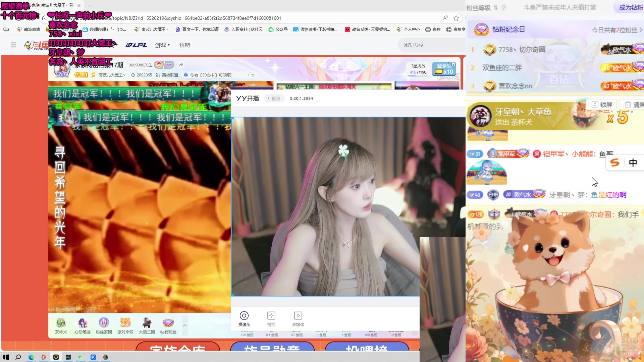
Task: Select 捕捉 capture source in YY开播
Action: coord(271,319)
